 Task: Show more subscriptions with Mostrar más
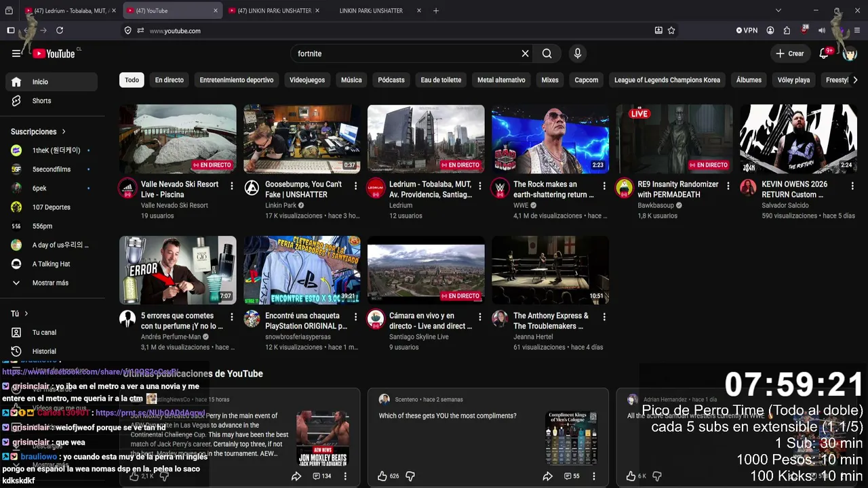tap(49, 283)
